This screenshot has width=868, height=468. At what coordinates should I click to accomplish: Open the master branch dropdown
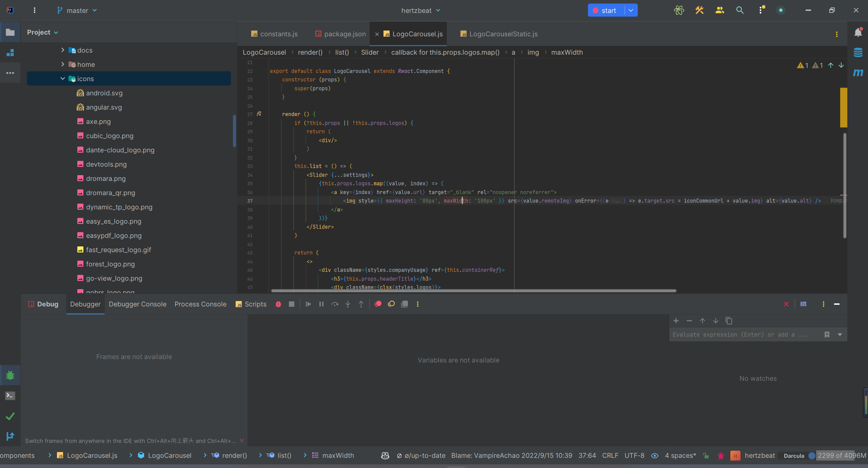pyautogui.click(x=77, y=11)
